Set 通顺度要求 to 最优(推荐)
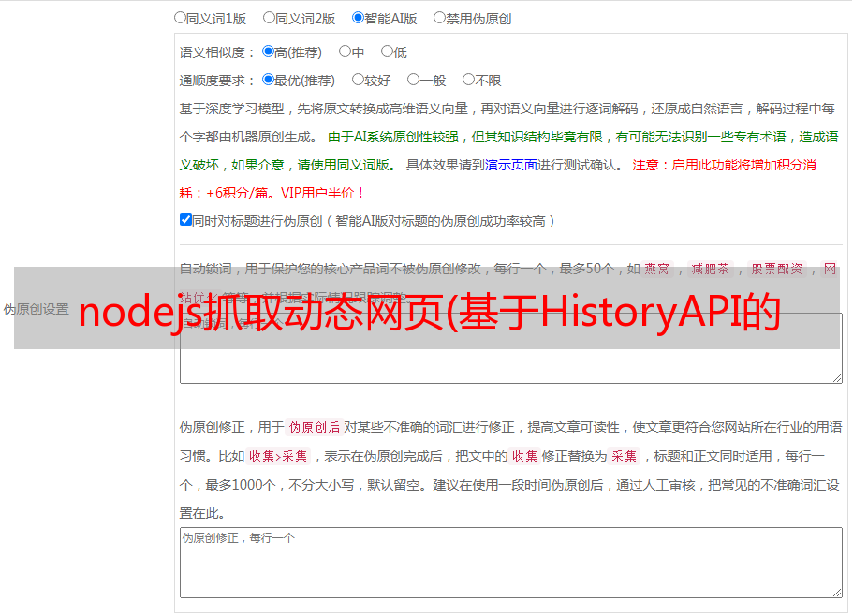The width and height of the screenshot is (853, 616). pos(268,80)
